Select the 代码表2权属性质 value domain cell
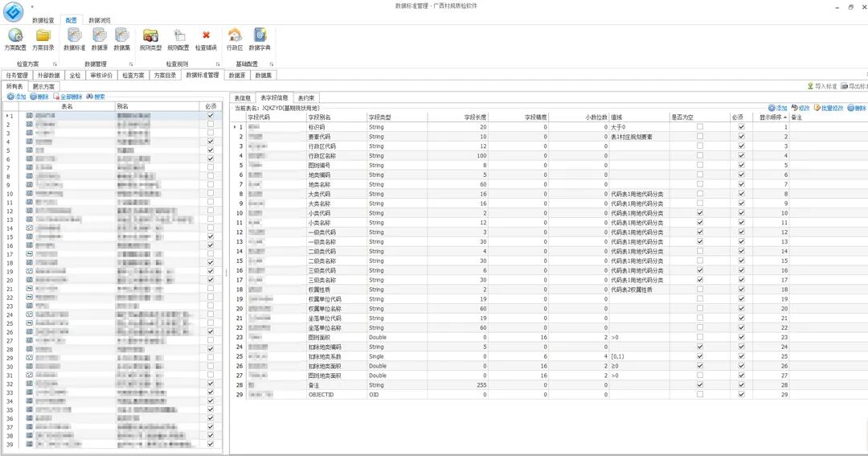Screen dimensions: 868x456 click(x=640, y=290)
